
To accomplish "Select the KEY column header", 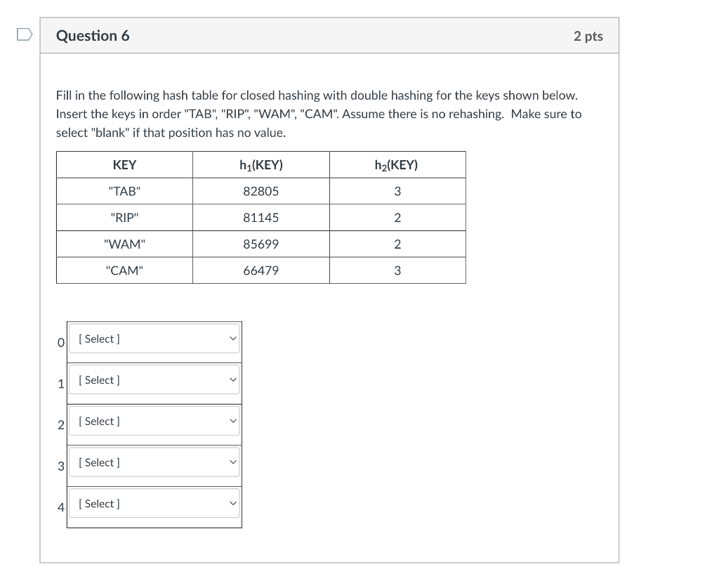I will tap(124, 164).
